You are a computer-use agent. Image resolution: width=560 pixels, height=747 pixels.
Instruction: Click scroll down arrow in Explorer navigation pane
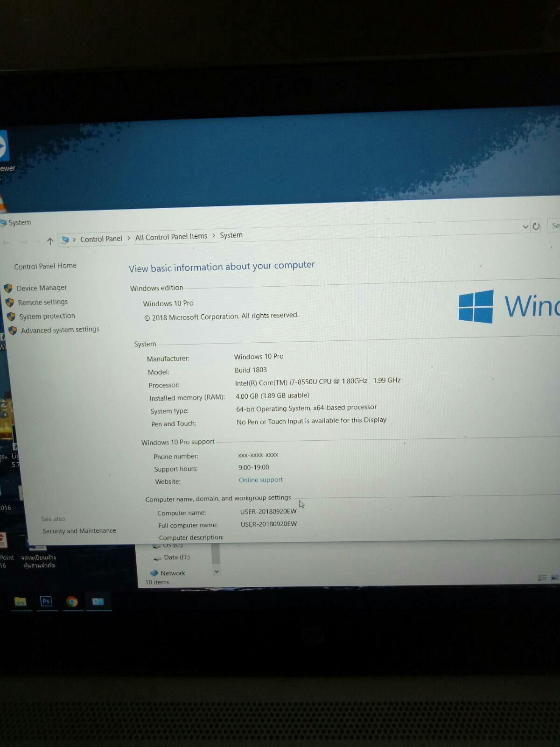(x=216, y=571)
